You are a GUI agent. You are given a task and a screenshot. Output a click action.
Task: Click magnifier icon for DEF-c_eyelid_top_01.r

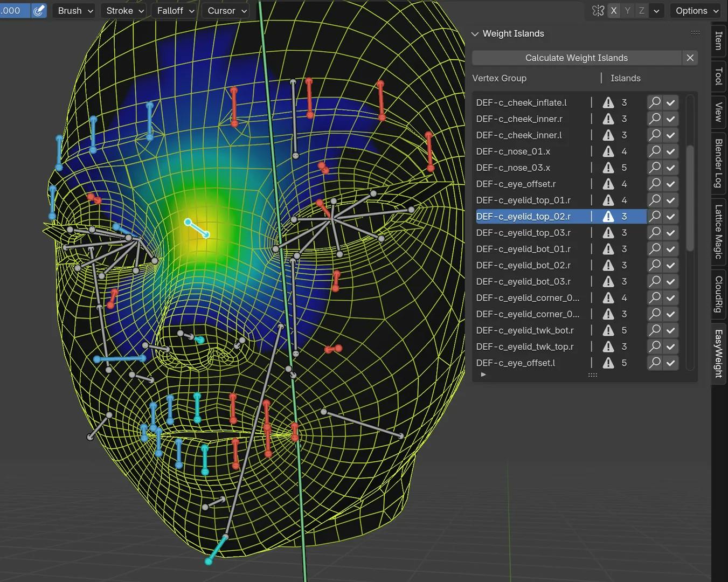[x=654, y=200]
